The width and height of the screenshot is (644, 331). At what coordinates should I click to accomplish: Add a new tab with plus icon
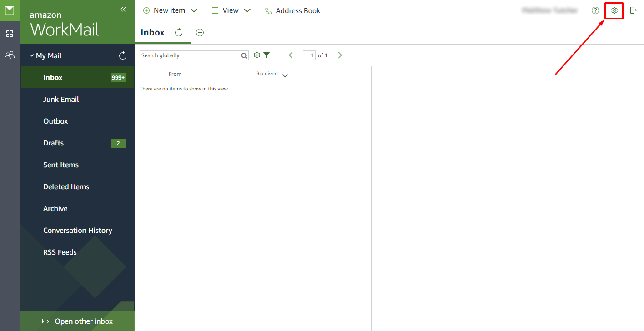pyautogui.click(x=200, y=32)
